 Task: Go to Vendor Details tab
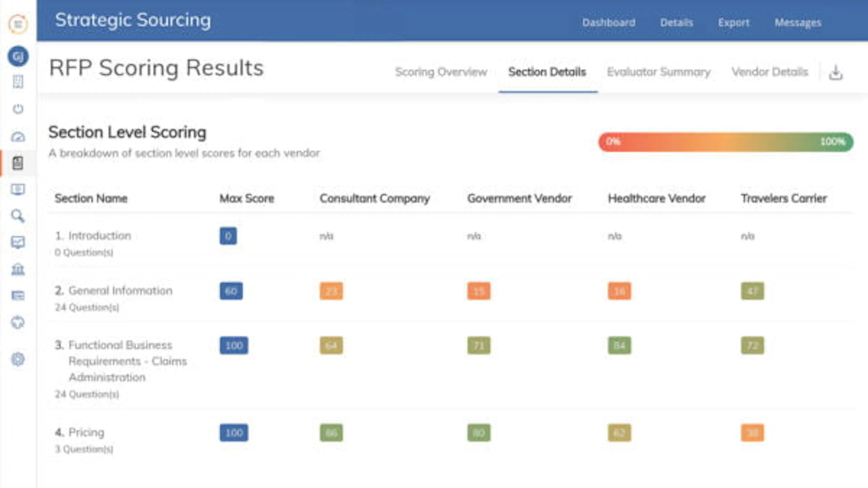[770, 72]
